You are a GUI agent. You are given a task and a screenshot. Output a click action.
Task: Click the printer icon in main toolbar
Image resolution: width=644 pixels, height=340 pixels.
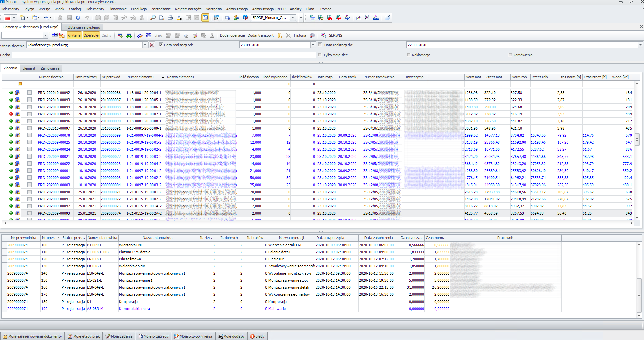coord(170,18)
